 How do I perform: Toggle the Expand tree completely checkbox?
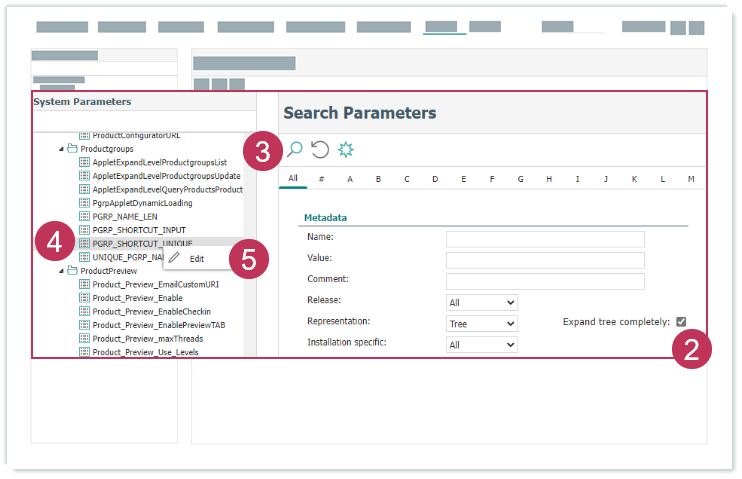coord(681,322)
